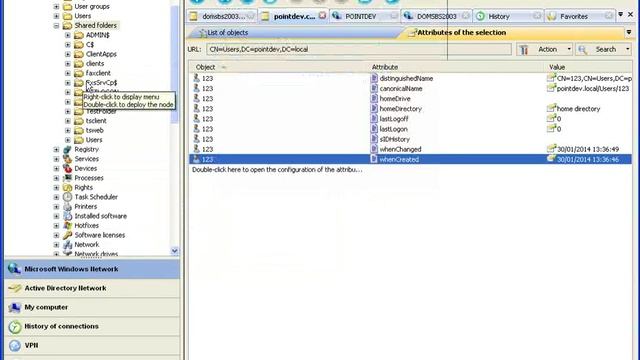Click the Services gear icon in the tree
The width and height of the screenshot is (640, 360).
click(x=67, y=159)
